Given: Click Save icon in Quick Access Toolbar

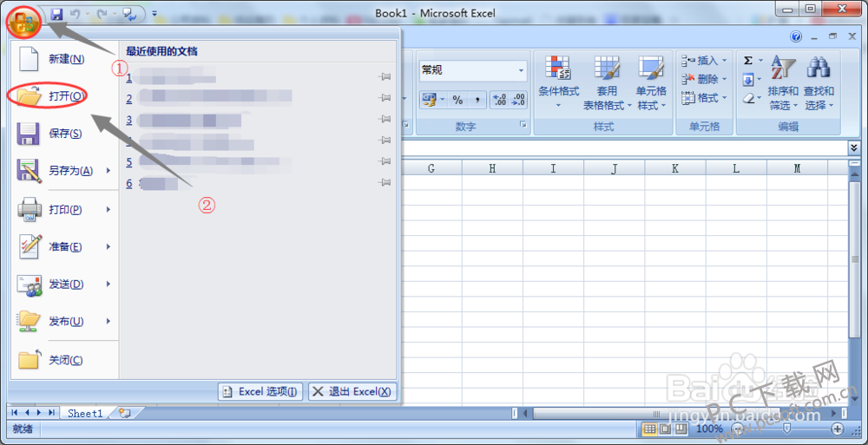Looking at the screenshot, I should (x=56, y=13).
